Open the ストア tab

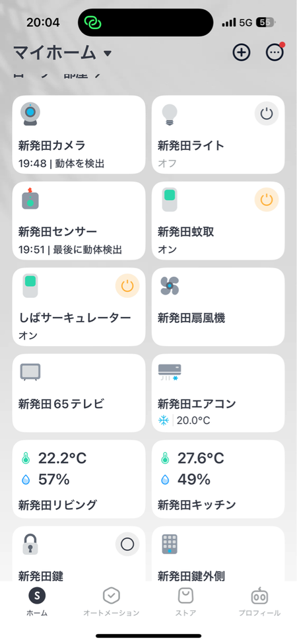click(x=185, y=602)
